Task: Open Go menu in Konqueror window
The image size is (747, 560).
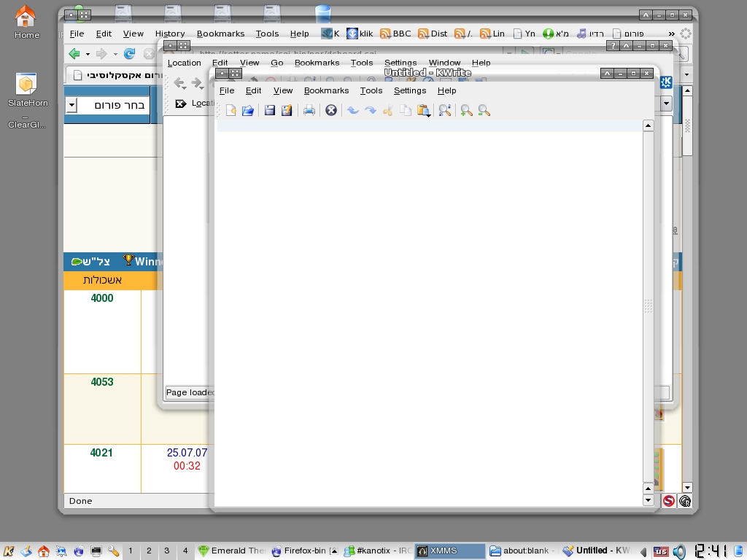Action: click(x=276, y=63)
